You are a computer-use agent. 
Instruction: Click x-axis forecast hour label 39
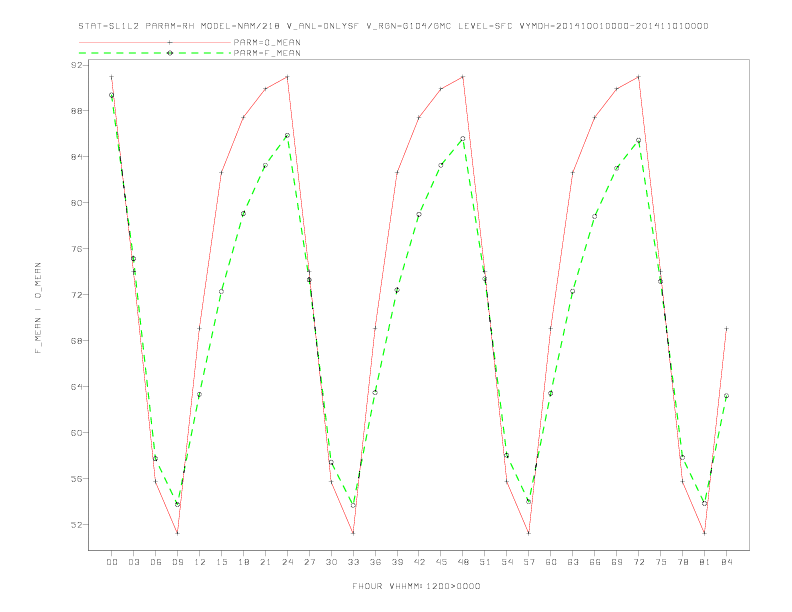coord(398,562)
